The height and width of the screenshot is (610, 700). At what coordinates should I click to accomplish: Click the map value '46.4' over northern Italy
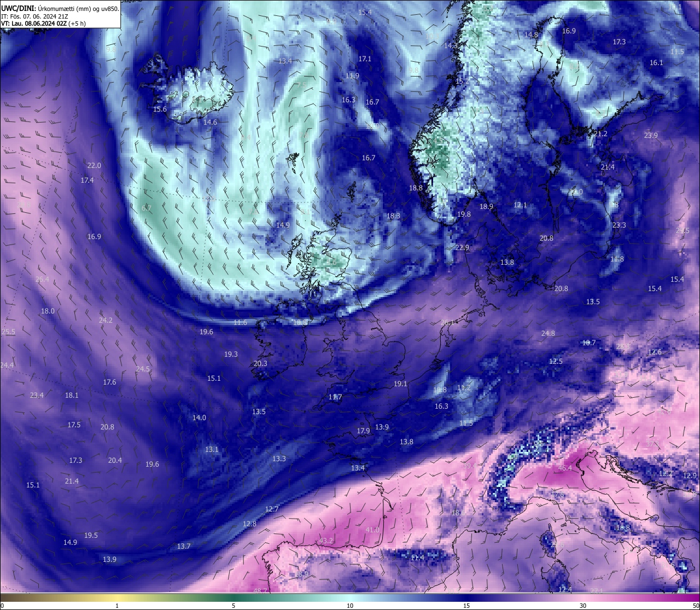pyautogui.click(x=565, y=468)
